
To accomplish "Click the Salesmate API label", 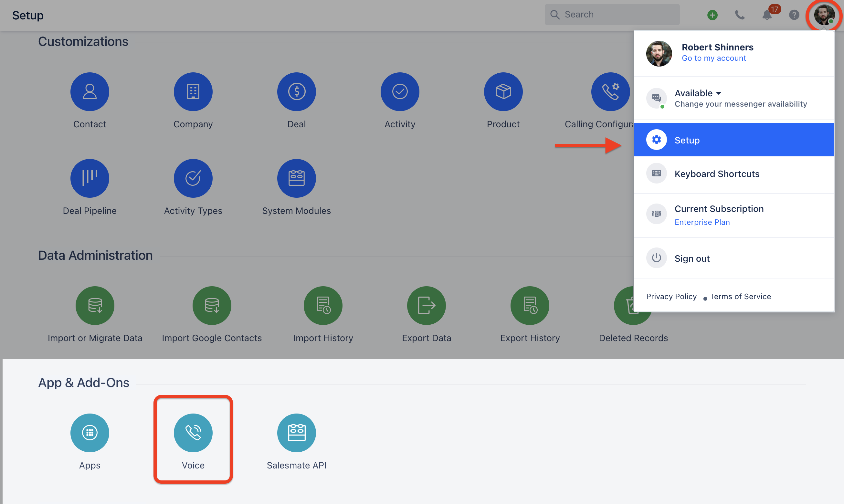I will coord(297,466).
